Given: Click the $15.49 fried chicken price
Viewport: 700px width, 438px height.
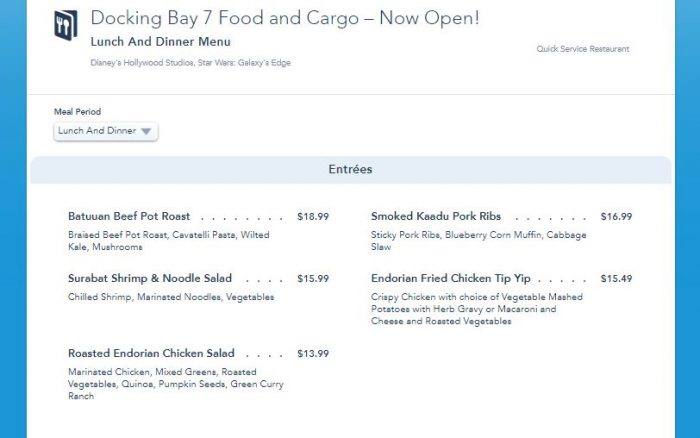Looking at the screenshot, I should (x=616, y=279).
